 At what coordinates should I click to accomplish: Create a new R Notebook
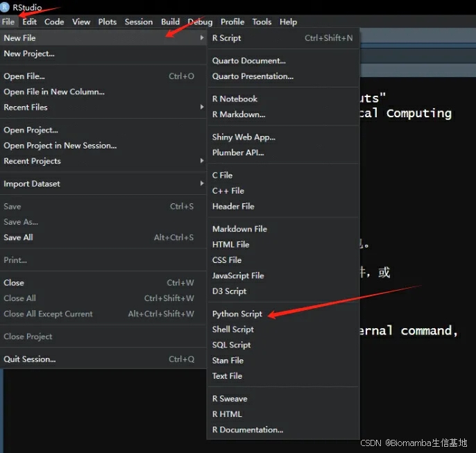(283, 99)
